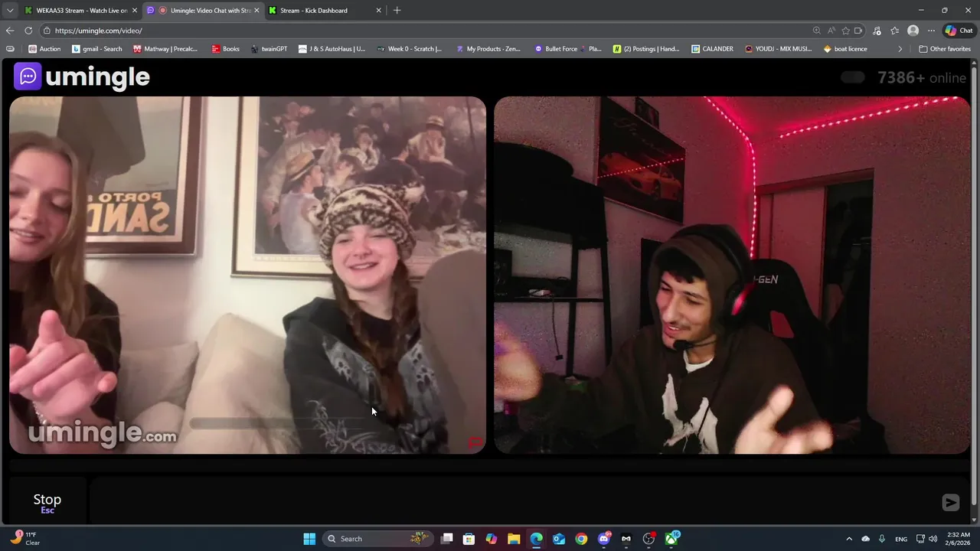Expand the tab search dropdown
The height and width of the screenshot is (551, 980).
[10, 10]
